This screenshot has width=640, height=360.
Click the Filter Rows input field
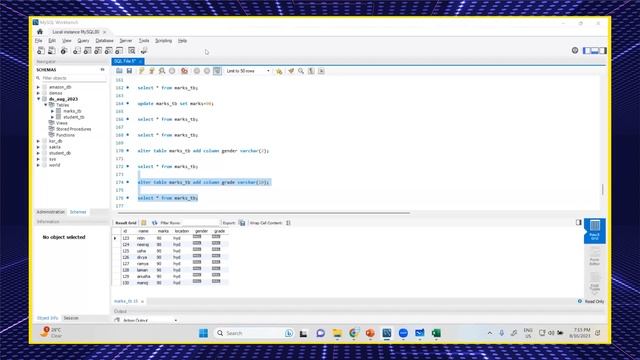click(200, 223)
